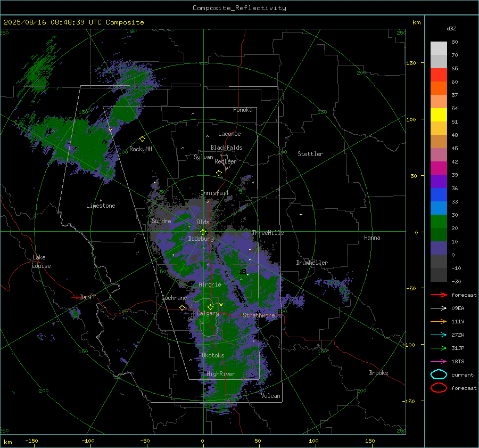Click the white plus marker west of Hanna
Screen dimensions: 479x448
(x=301, y=214)
